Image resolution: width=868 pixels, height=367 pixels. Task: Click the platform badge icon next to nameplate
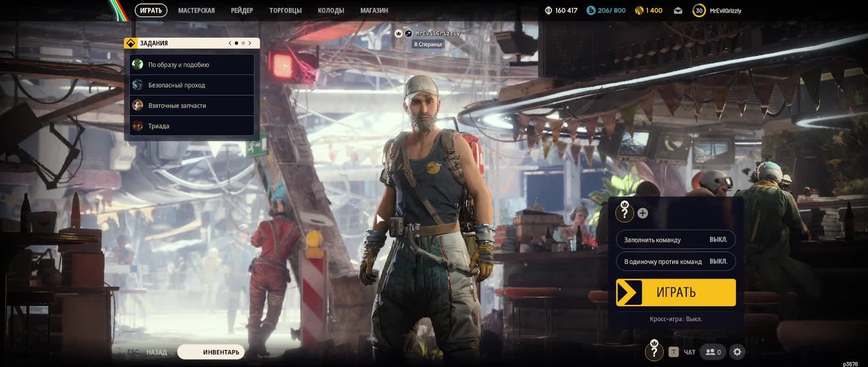tap(409, 34)
